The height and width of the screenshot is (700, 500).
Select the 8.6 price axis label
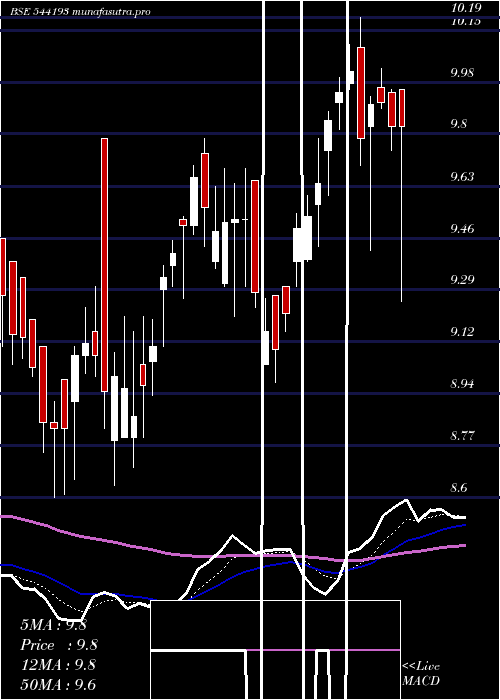click(x=459, y=488)
